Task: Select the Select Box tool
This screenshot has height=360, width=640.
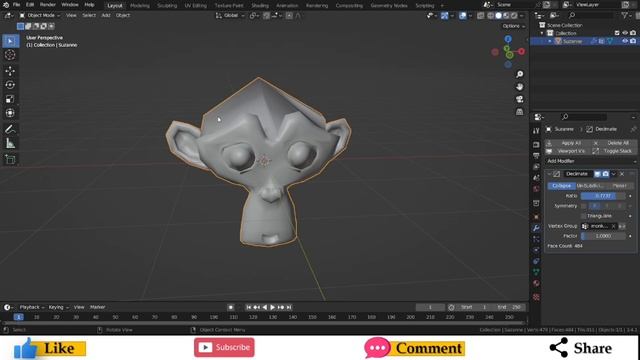Action: pos(10,41)
